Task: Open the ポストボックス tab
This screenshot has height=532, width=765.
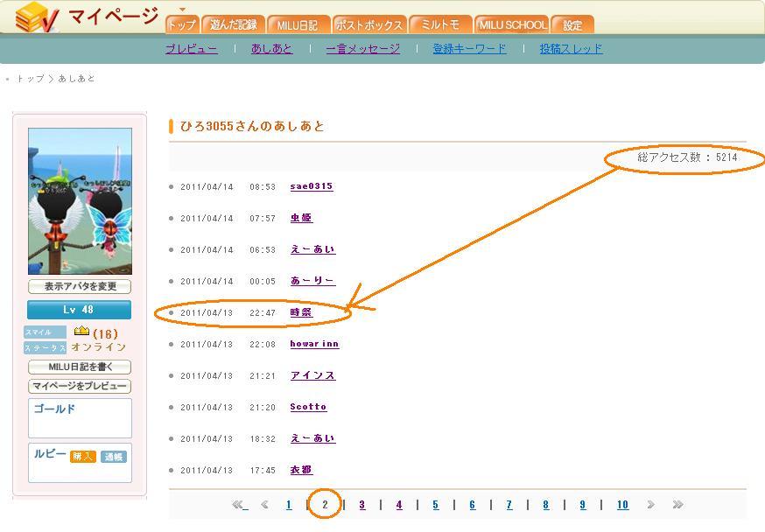Action: (369, 24)
